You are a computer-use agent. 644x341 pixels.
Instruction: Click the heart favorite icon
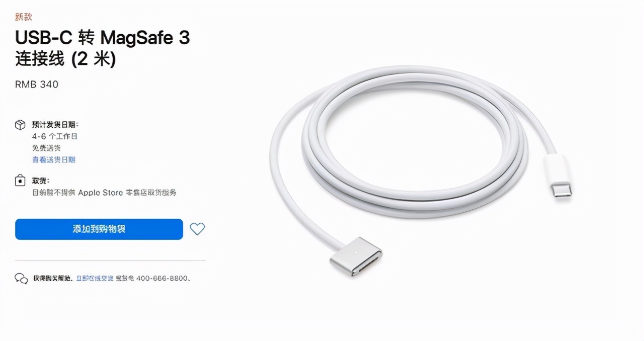click(x=197, y=229)
